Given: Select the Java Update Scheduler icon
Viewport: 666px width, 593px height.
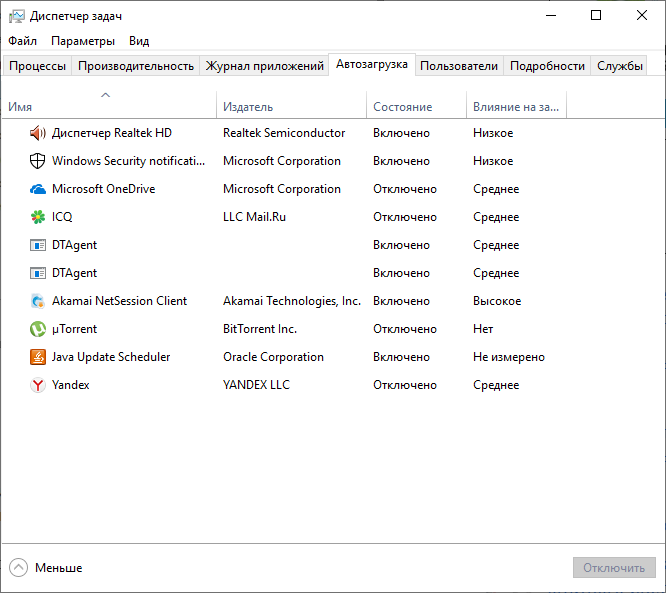Looking at the screenshot, I should [x=38, y=357].
